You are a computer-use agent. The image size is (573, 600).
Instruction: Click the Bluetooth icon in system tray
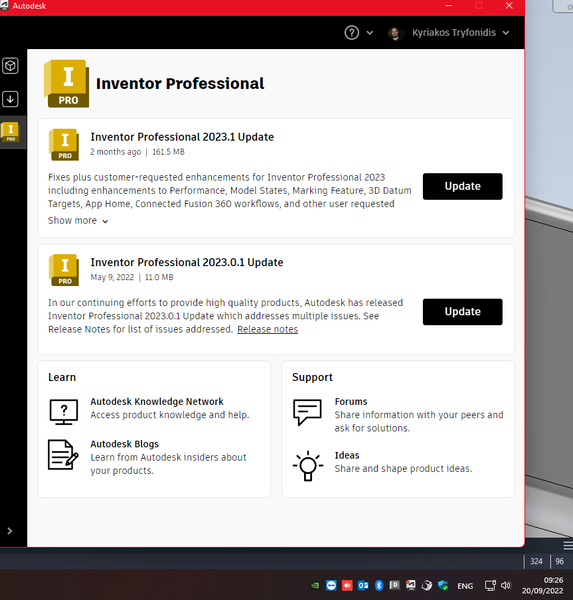(379, 585)
